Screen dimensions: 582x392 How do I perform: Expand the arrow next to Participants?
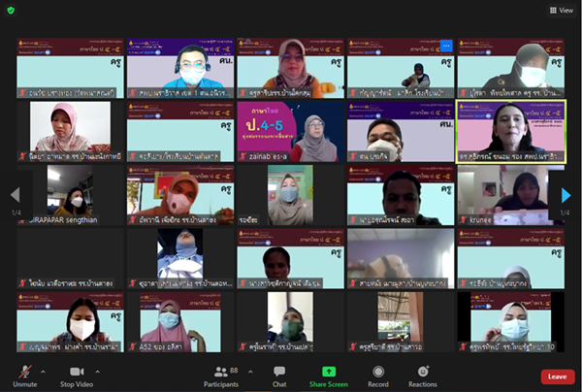pyautogui.click(x=249, y=370)
